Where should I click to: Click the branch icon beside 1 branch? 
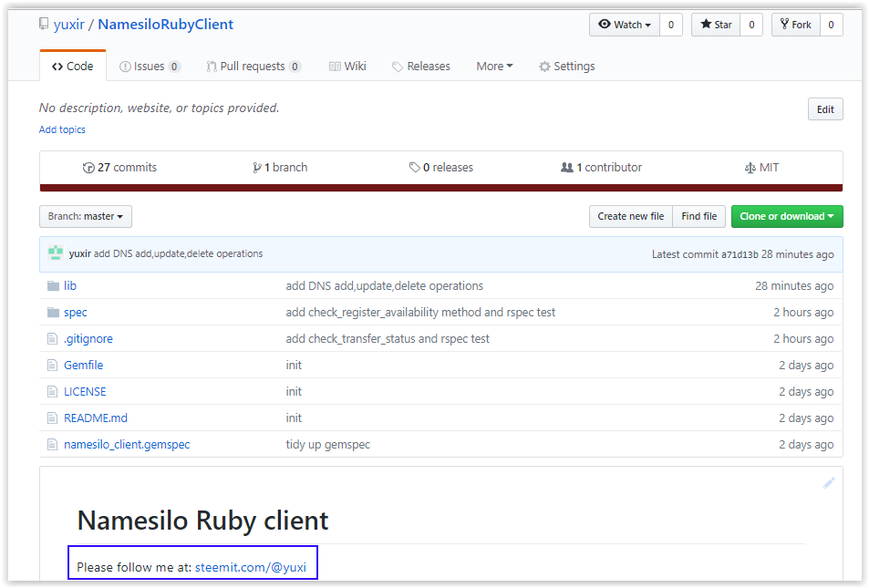(x=257, y=168)
